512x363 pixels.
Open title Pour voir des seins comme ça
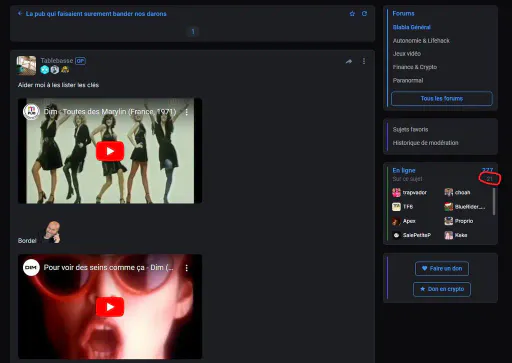[108, 267]
